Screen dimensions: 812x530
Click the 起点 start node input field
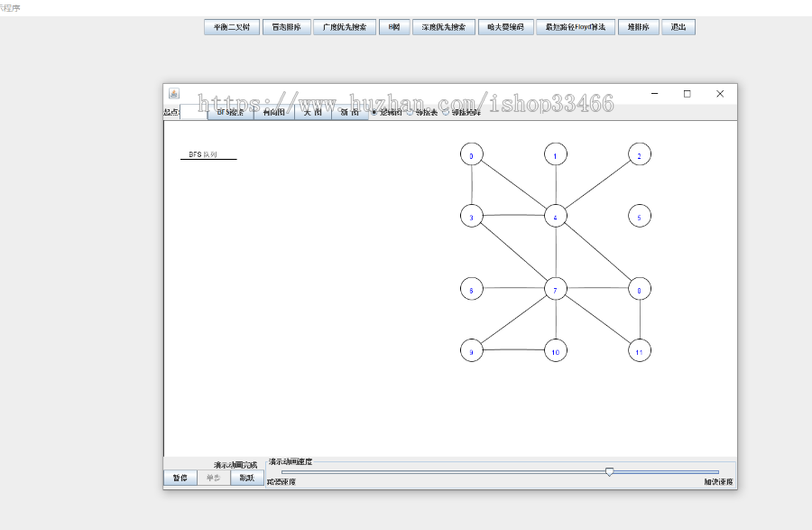193,113
